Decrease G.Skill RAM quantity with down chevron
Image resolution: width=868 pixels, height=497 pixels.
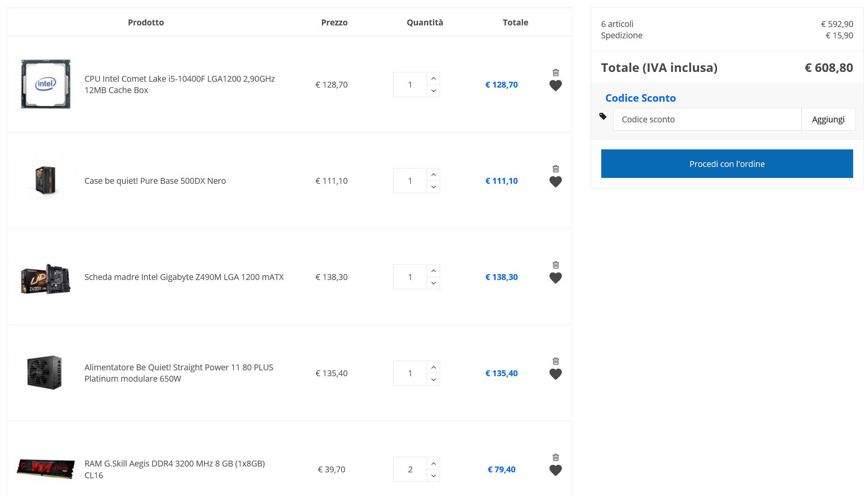click(x=433, y=475)
